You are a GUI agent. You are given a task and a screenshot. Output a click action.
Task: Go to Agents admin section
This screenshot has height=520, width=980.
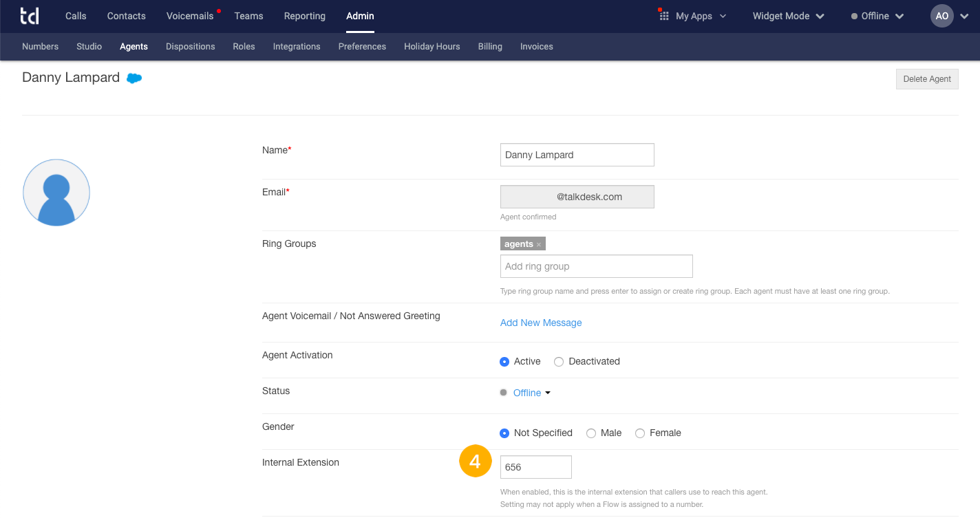pos(134,47)
